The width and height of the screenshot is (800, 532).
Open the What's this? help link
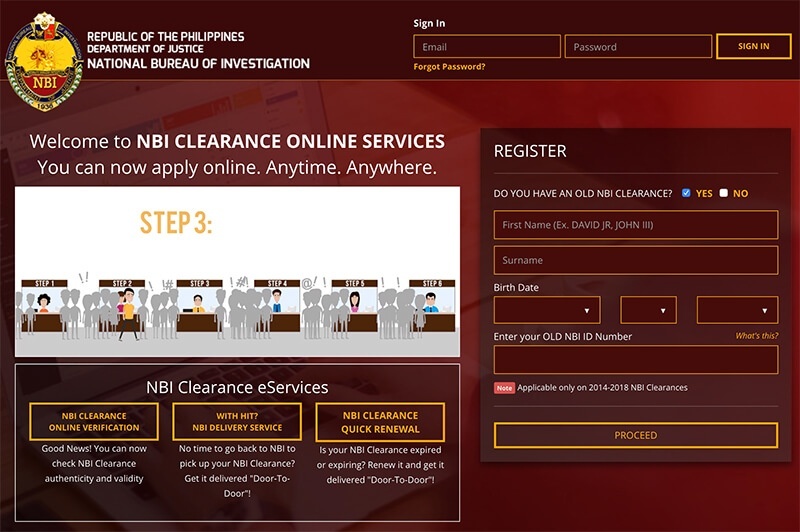(x=757, y=336)
